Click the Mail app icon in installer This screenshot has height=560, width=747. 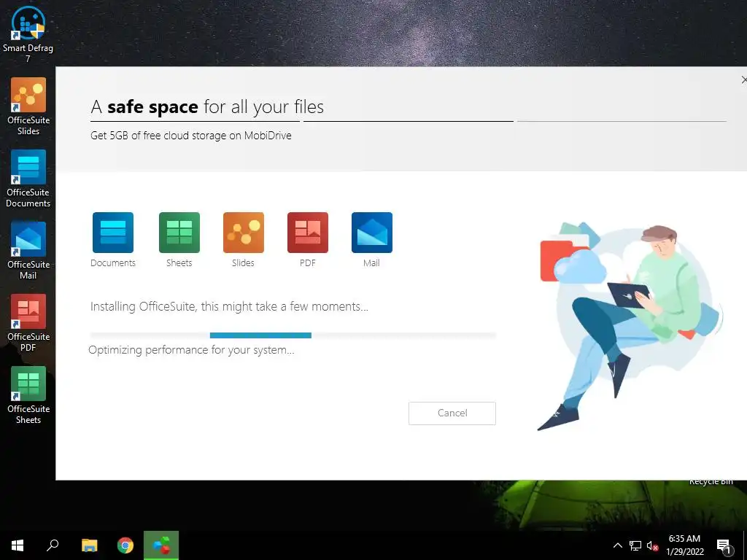pos(372,233)
